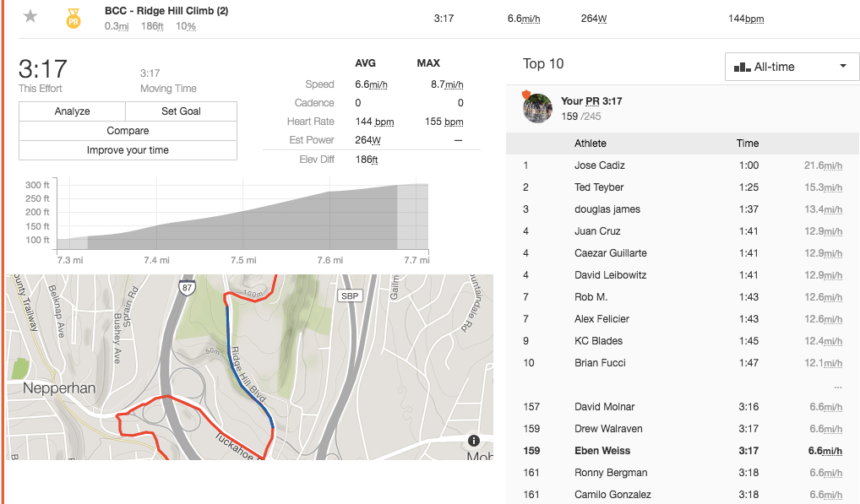Image resolution: width=860 pixels, height=504 pixels.
Task: Star the BCC Ridge Hill Climb segment
Action: click(30, 17)
